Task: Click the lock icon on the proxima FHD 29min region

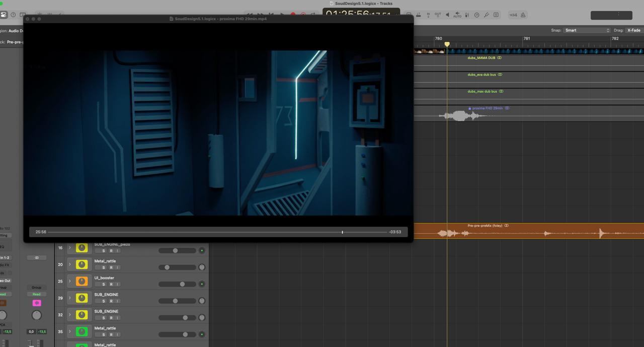Action: coord(469,108)
